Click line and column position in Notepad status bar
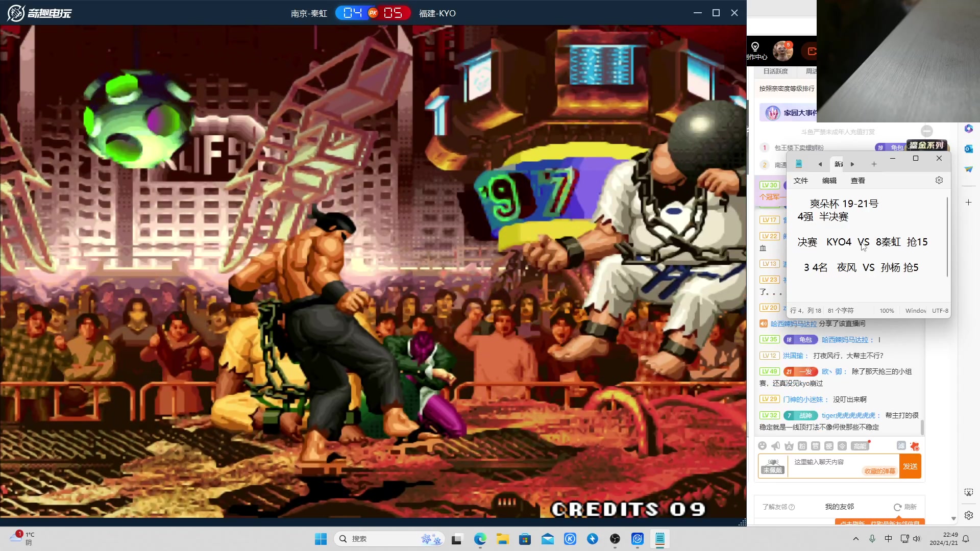This screenshot has width=980, height=551. (x=806, y=311)
